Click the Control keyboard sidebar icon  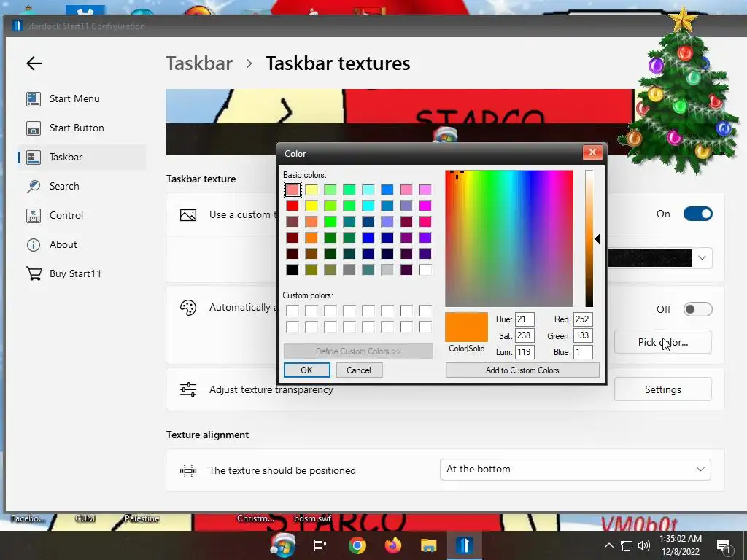coord(34,215)
